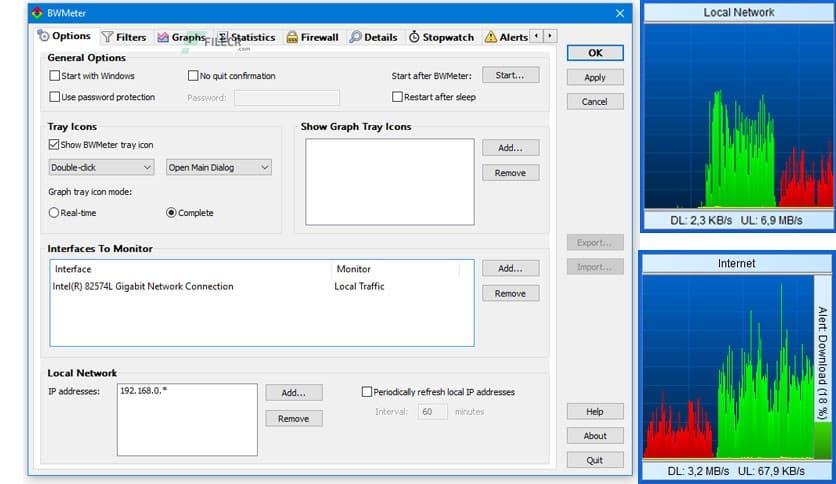The image size is (836, 484).
Task: Click the Show Graph Tray Icons list box
Action: tap(390, 182)
